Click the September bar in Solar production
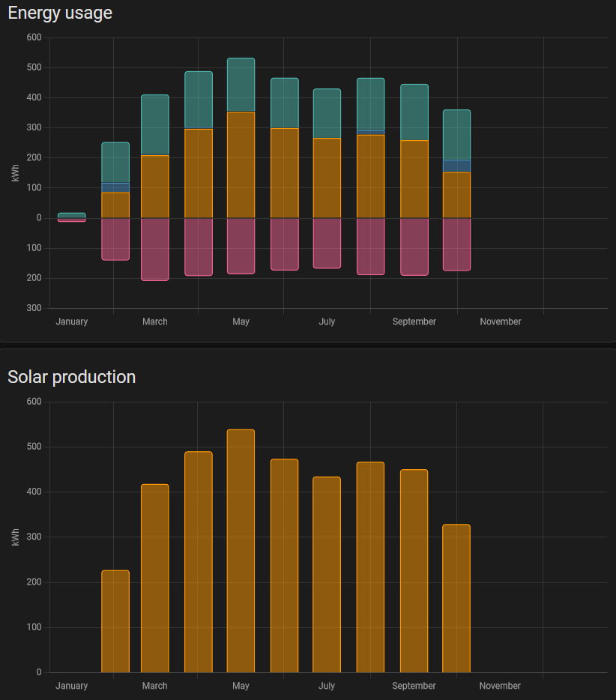Image resolution: width=616 pixels, height=700 pixels. click(x=414, y=570)
